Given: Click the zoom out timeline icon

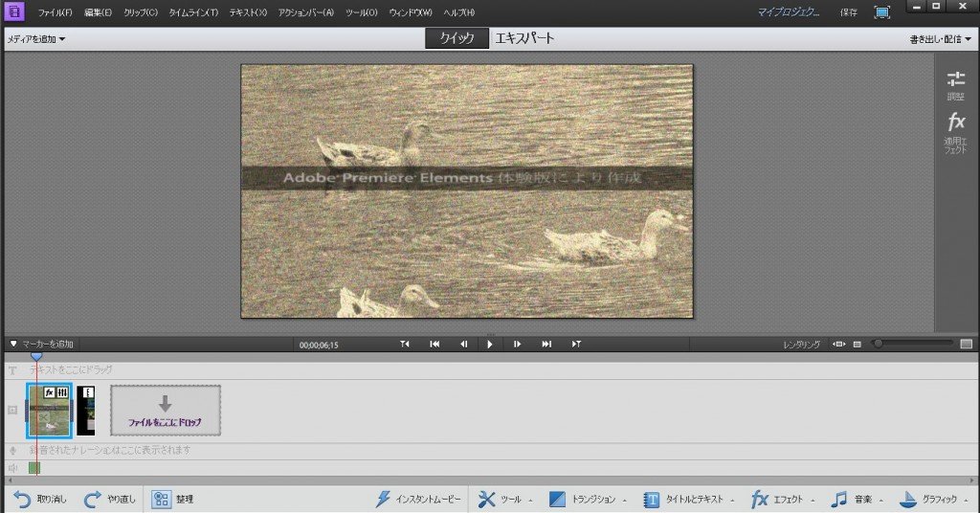Looking at the screenshot, I should pos(857,345).
